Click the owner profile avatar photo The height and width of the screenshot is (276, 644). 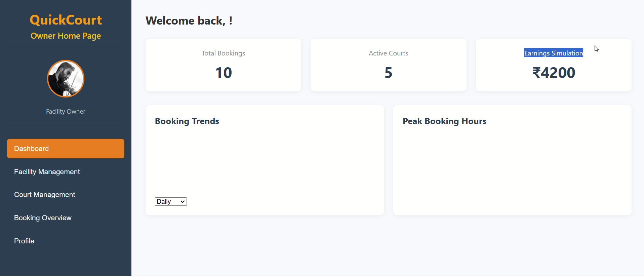[66, 79]
